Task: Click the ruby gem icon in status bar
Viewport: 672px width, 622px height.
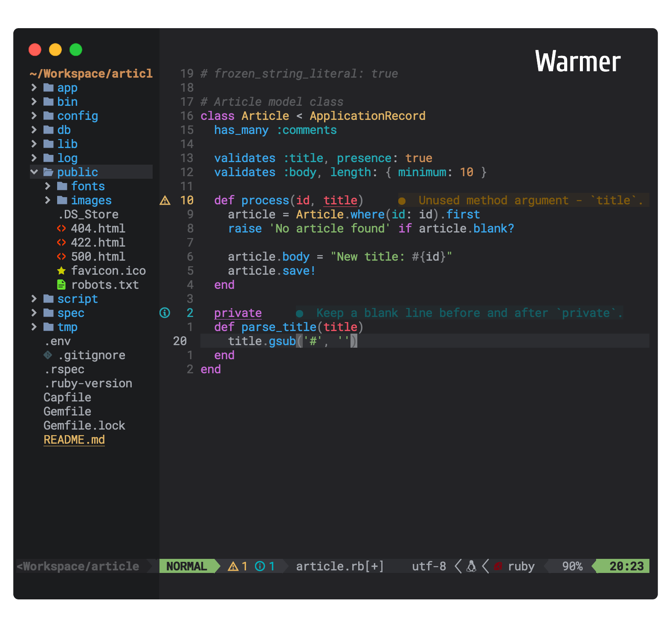Action: pyautogui.click(x=498, y=567)
